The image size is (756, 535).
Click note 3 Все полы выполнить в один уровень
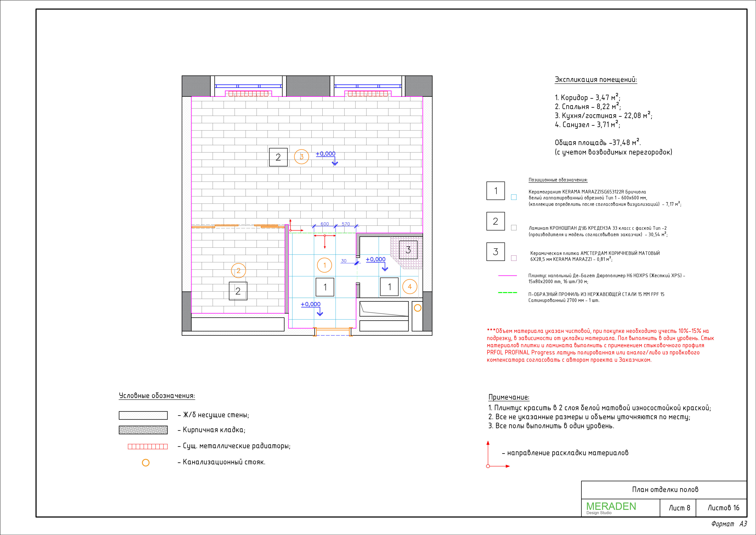click(x=551, y=426)
